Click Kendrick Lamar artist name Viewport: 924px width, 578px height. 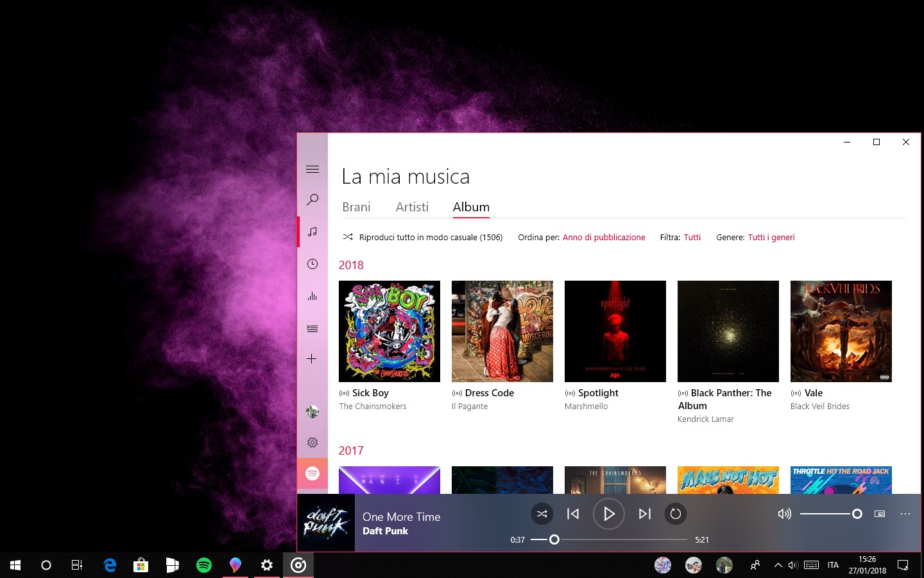pos(706,419)
